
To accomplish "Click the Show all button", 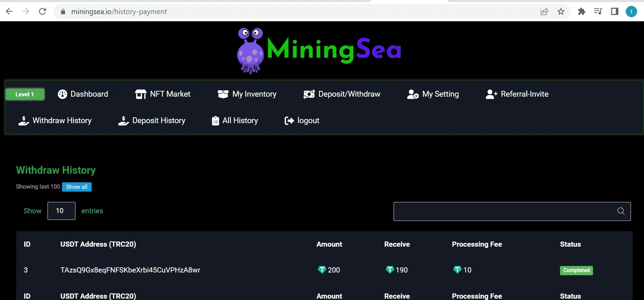I will tap(77, 187).
